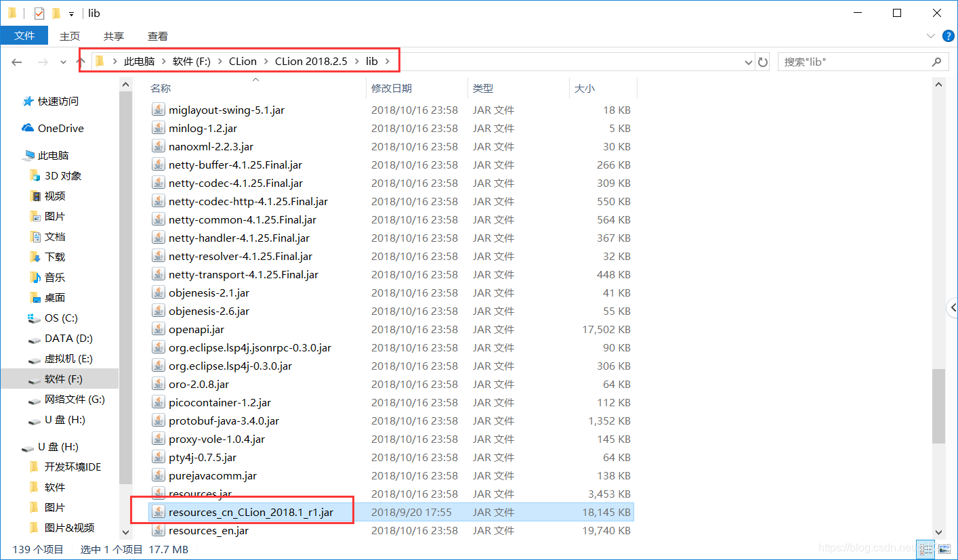
Task: Click the Forward navigation arrow
Action: [42, 62]
